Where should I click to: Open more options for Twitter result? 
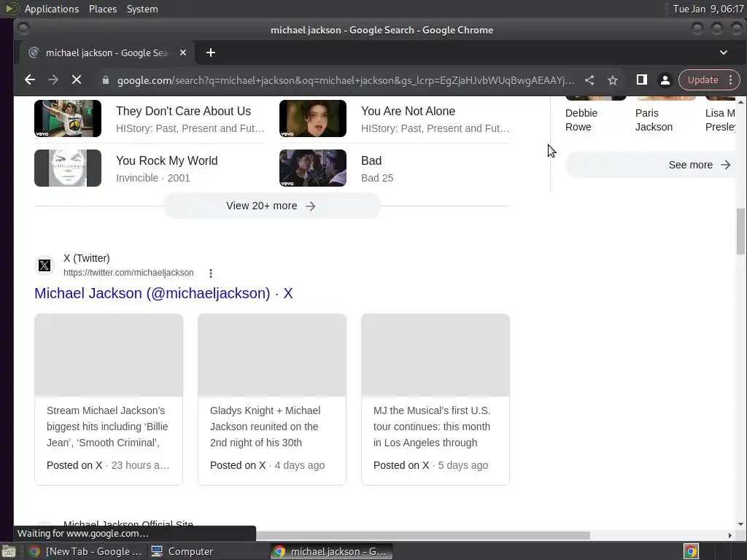(211, 273)
